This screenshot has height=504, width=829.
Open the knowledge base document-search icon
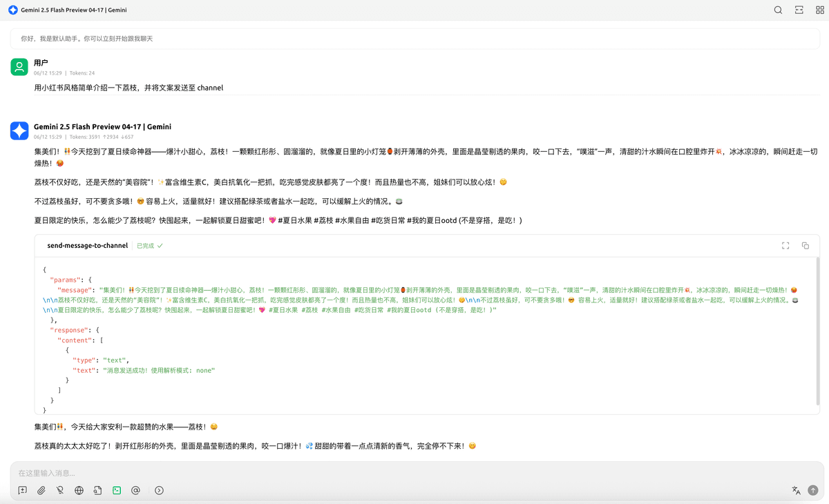98,490
